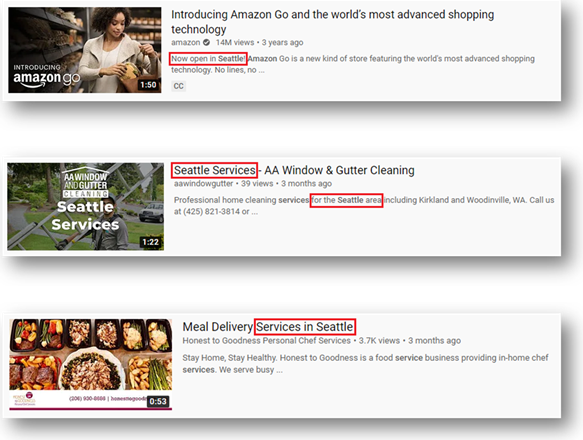Open the amazon channel link
This screenshot has height=440, width=583.
tap(186, 42)
